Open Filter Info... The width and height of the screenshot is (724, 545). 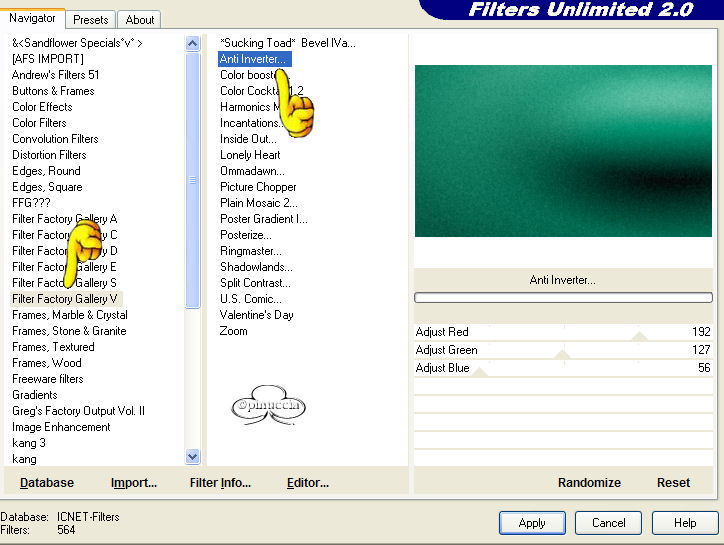click(x=220, y=483)
